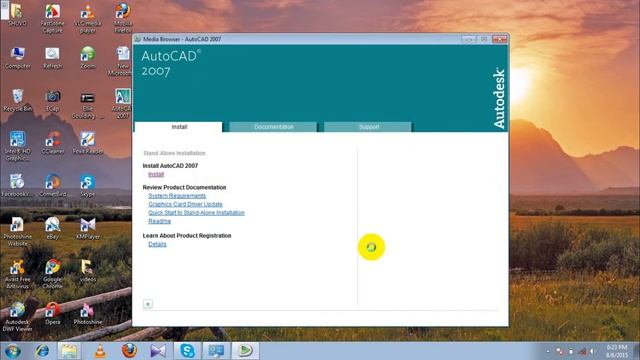Launch VLC from the taskbar
640x360 pixels.
100,351
